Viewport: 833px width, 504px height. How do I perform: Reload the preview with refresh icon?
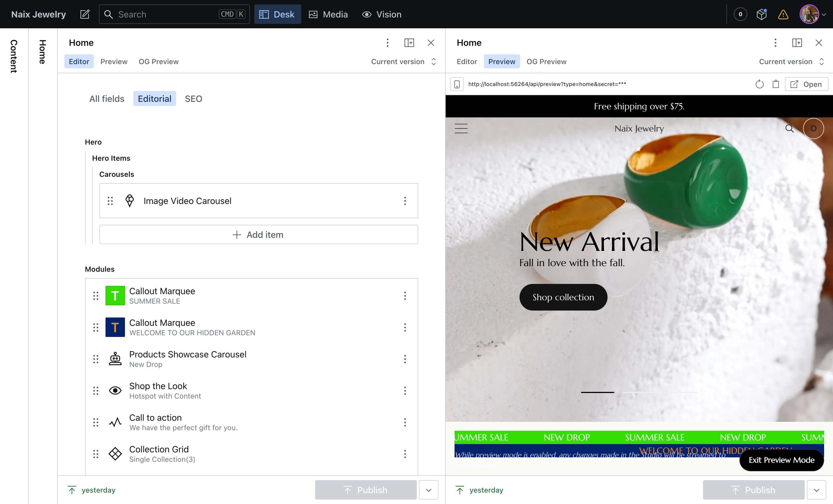pyautogui.click(x=759, y=84)
